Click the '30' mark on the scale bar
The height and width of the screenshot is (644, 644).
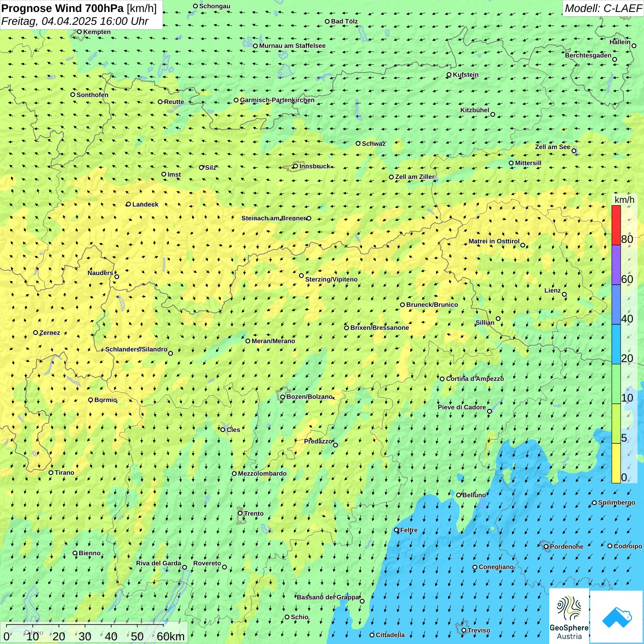point(85,636)
